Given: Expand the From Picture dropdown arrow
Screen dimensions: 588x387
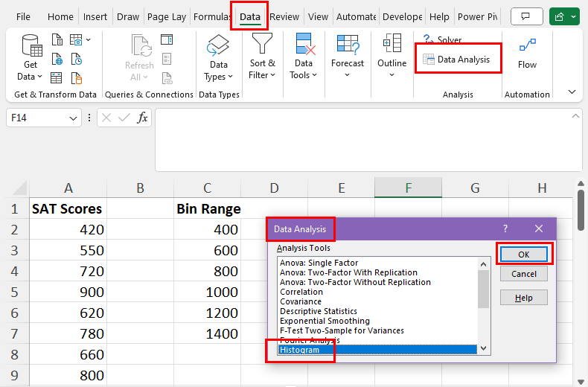Looking at the screenshot, I should coord(88,39).
